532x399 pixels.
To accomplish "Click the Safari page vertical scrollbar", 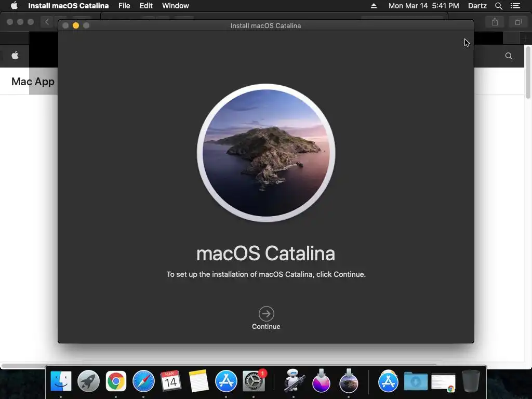I will [x=528, y=73].
